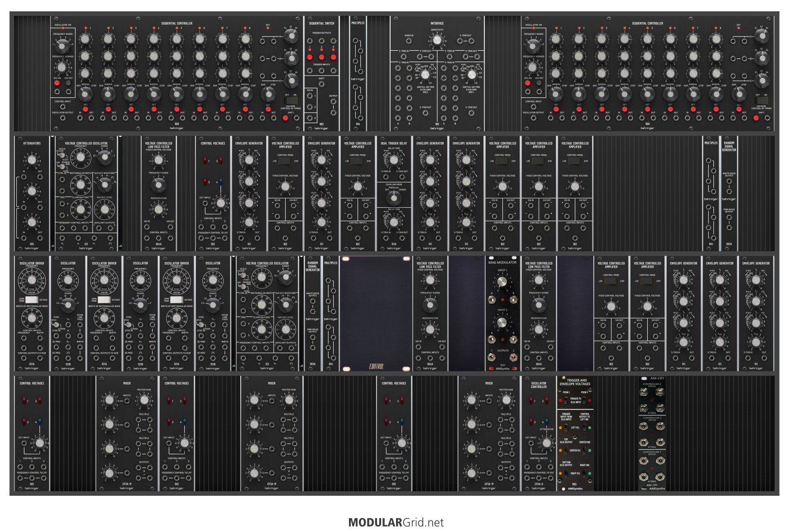Push red button 1 on Sequential Switch
793x532 pixels.
[x=310, y=57]
